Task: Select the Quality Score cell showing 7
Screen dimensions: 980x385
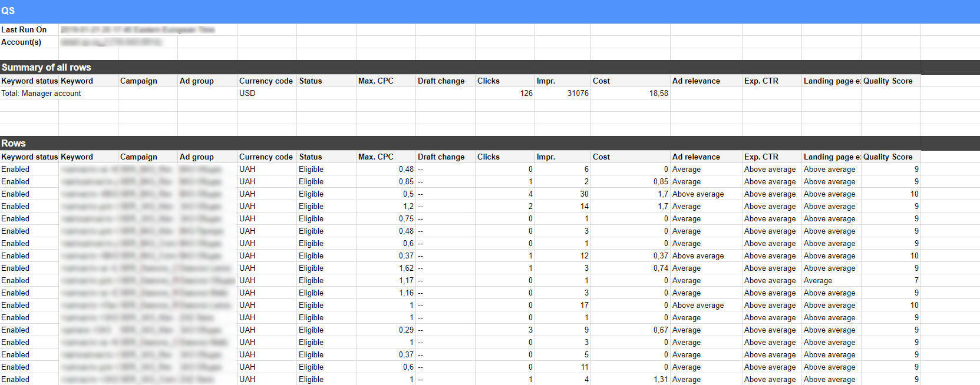Action: [916, 280]
